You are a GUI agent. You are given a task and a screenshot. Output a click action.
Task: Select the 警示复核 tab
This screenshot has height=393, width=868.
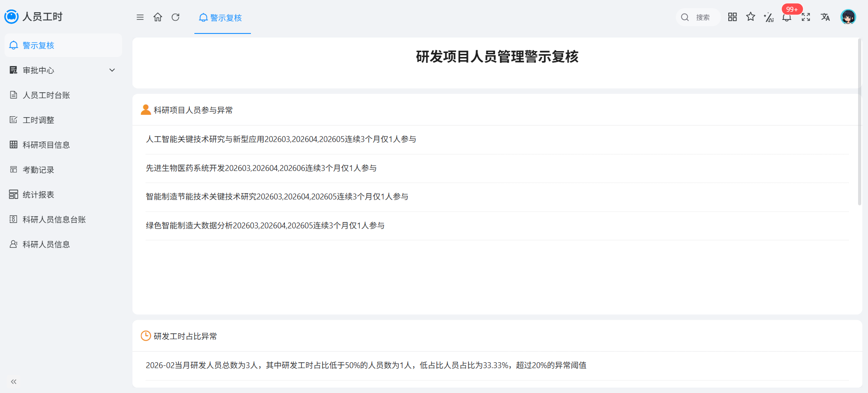pyautogui.click(x=222, y=18)
